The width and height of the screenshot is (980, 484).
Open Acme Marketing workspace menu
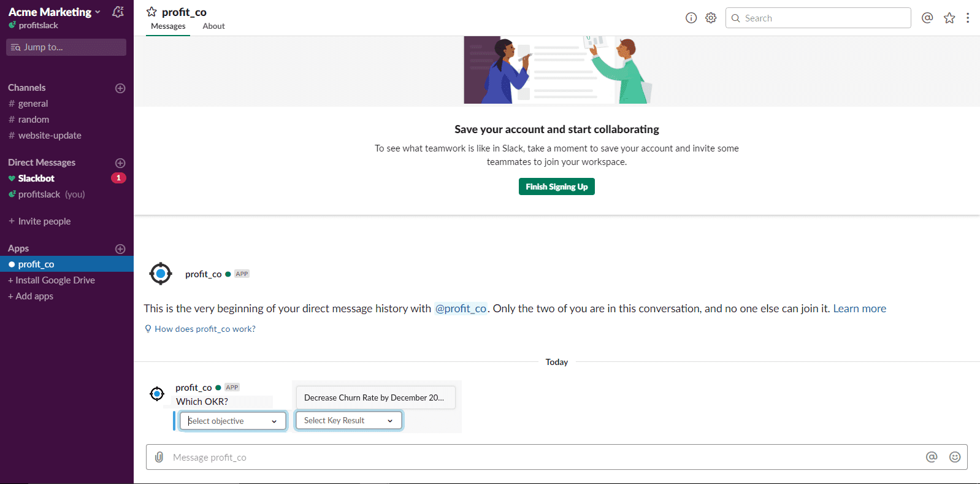click(x=55, y=12)
